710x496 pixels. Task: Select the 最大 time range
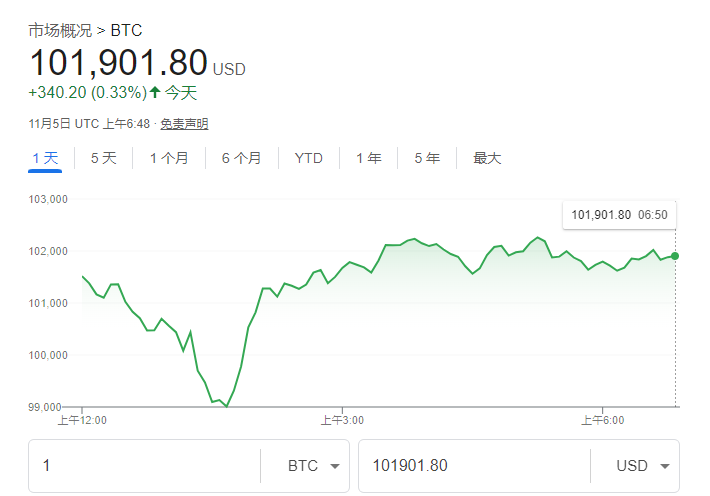tap(487, 158)
